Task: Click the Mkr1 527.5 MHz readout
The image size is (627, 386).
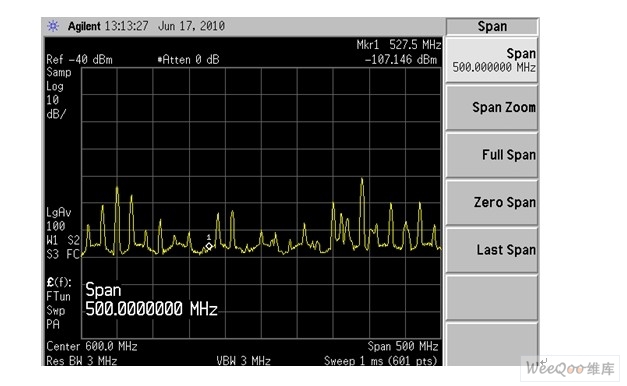Action: coord(399,45)
